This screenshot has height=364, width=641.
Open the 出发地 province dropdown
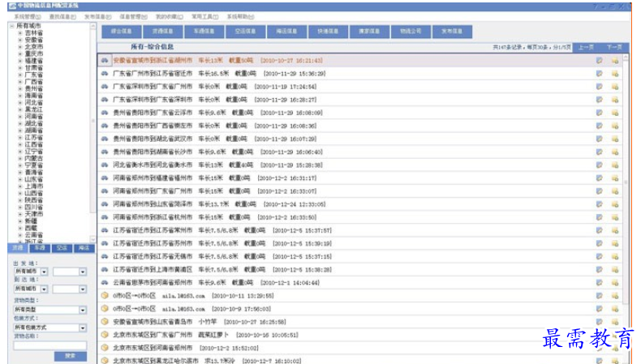click(44, 272)
